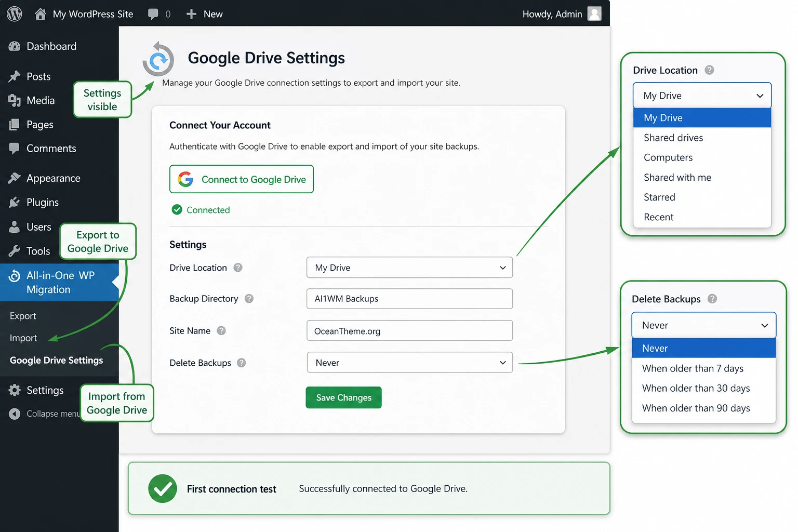This screenshot has height=532, width=798.
Task: Open the comments bubble icon in admin bar
Action: [x=153, y=14]
